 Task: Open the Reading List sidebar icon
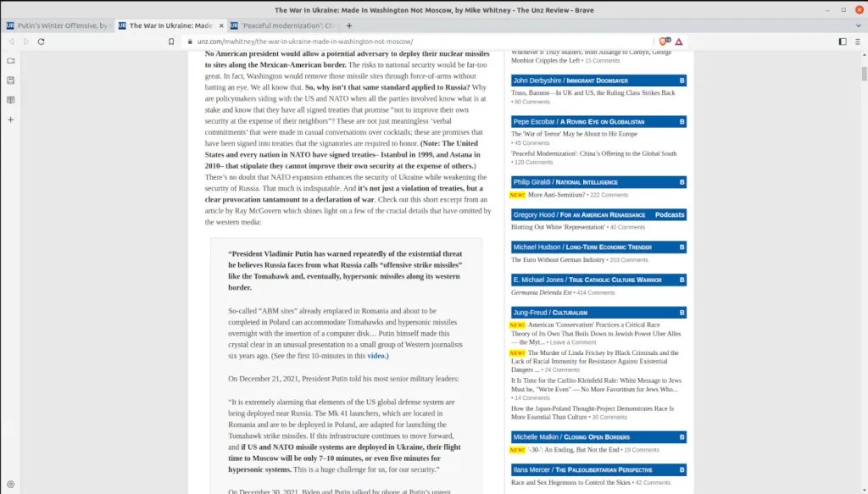(11, 100)
